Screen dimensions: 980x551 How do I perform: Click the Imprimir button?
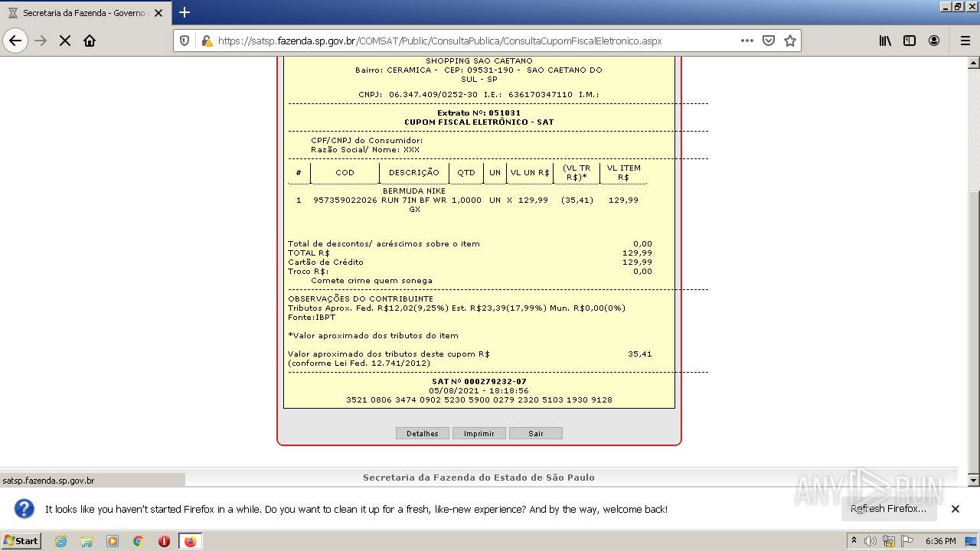[x=479, y=433]
